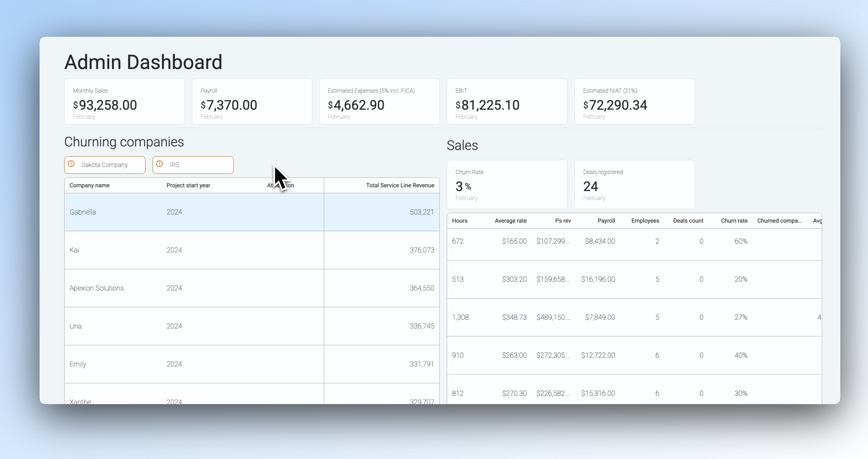Click the $165.00 average rate cell
This screenshot has width=868, height=459.
[x=514, y=241]
